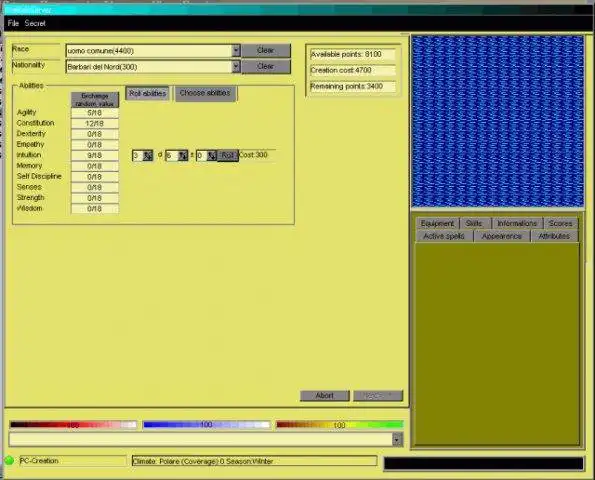Clear the Race selection
The width and height of the screenshot is (595, 480).
click(x=266, y=50)
